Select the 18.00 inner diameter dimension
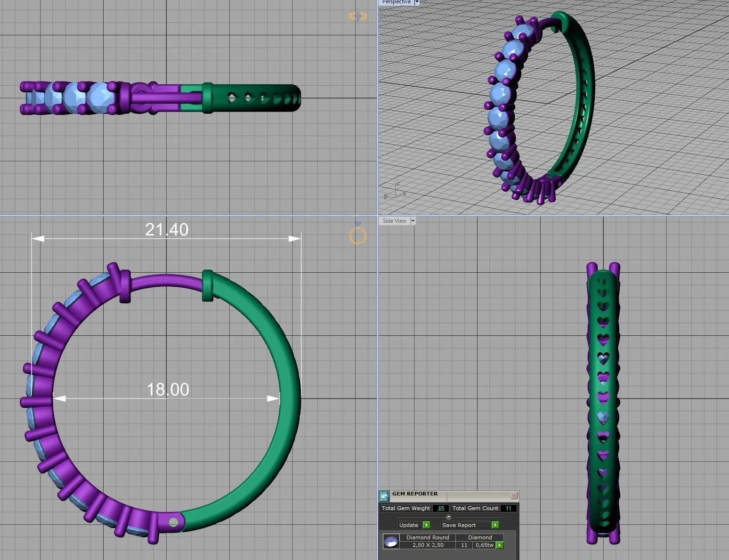This screenshot has width=729, height=560. click(168, 390)
